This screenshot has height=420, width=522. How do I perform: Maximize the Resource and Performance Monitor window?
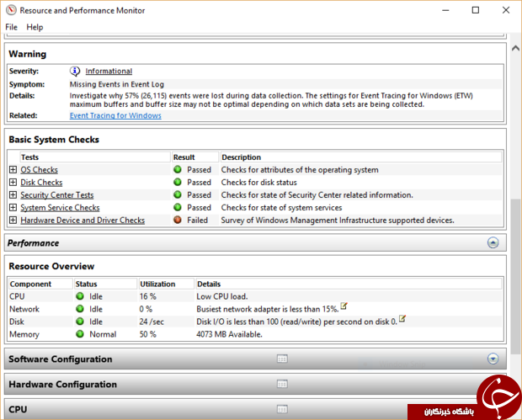(x=476, y=10)
